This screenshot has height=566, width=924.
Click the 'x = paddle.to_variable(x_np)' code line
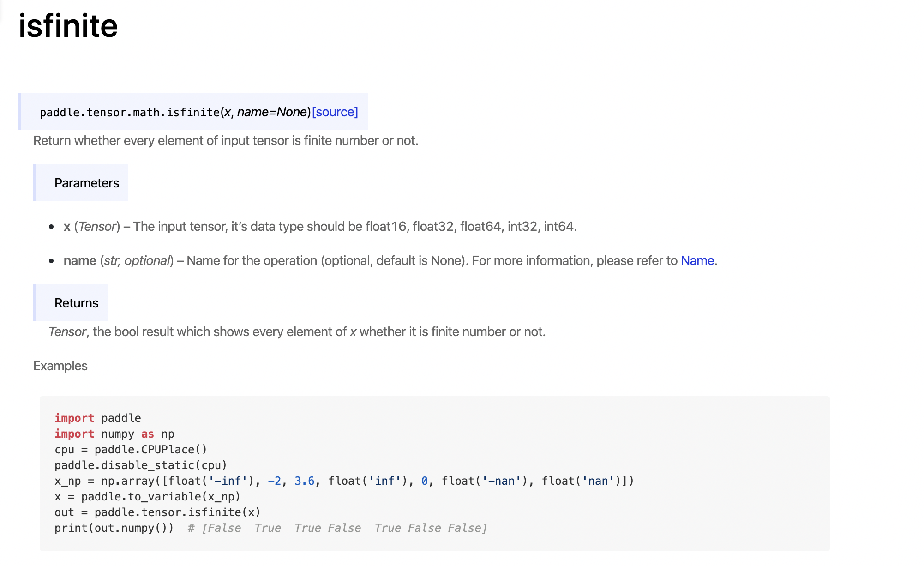[148, 497]
